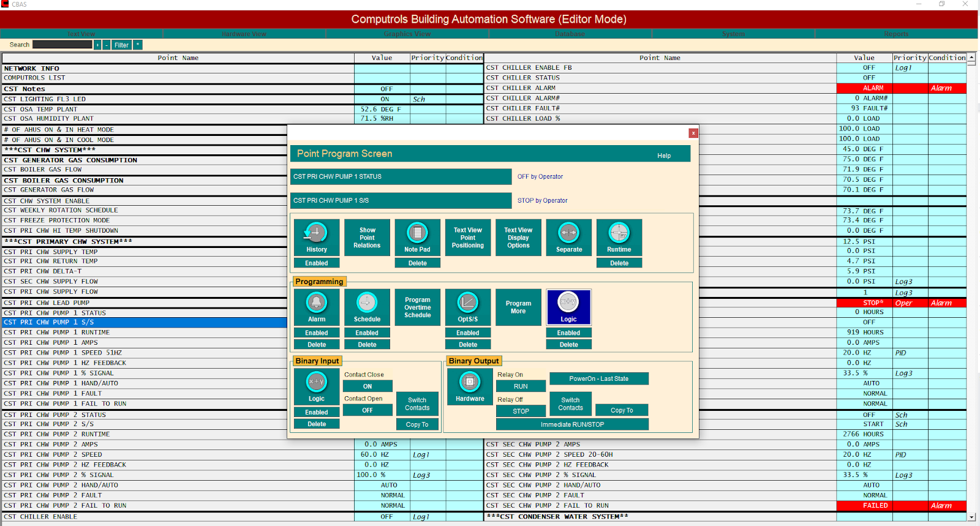Select CST CHILLER ENABLE FB row

660,68
